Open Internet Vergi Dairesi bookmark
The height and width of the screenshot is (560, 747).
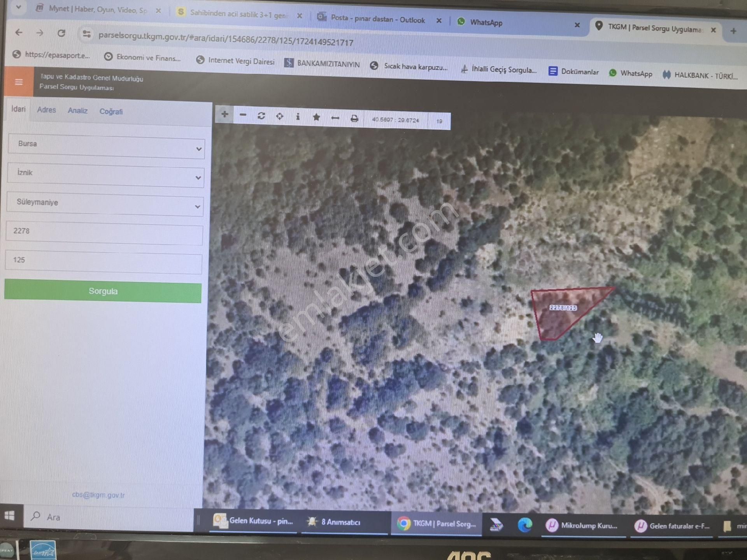[x=236, y=61]
